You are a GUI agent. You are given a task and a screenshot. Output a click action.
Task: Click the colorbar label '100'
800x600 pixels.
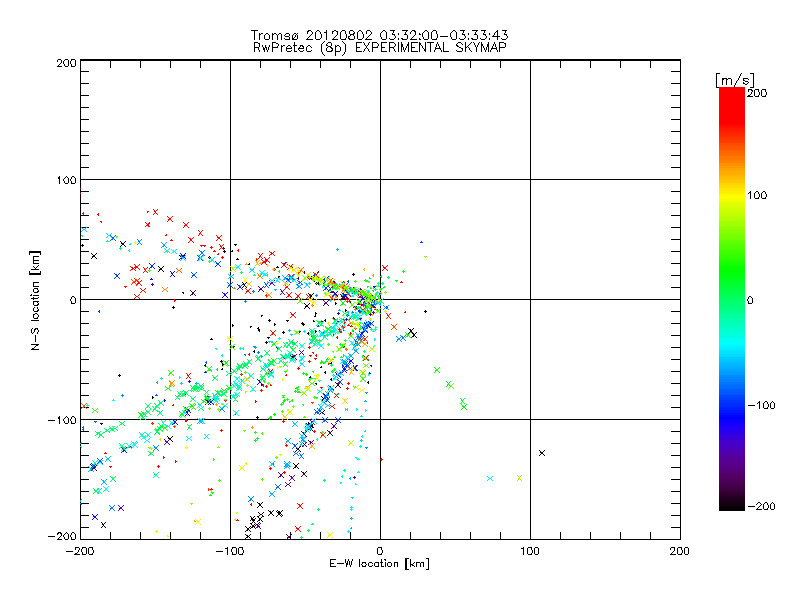[x=757, y=195]
